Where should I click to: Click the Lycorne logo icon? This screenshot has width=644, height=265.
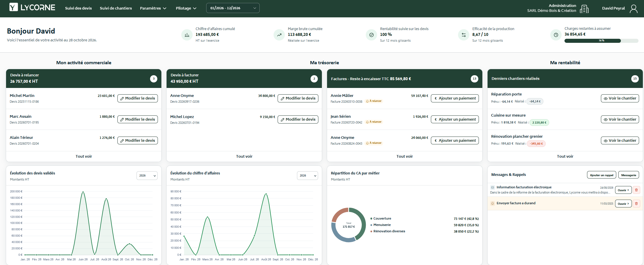(14, 7)
